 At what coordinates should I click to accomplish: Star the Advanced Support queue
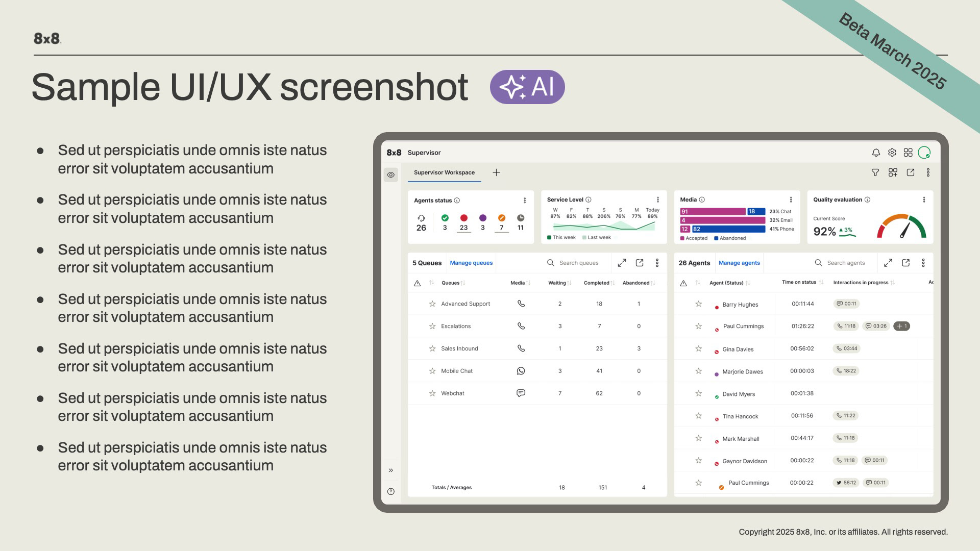(x=432, y=304)
